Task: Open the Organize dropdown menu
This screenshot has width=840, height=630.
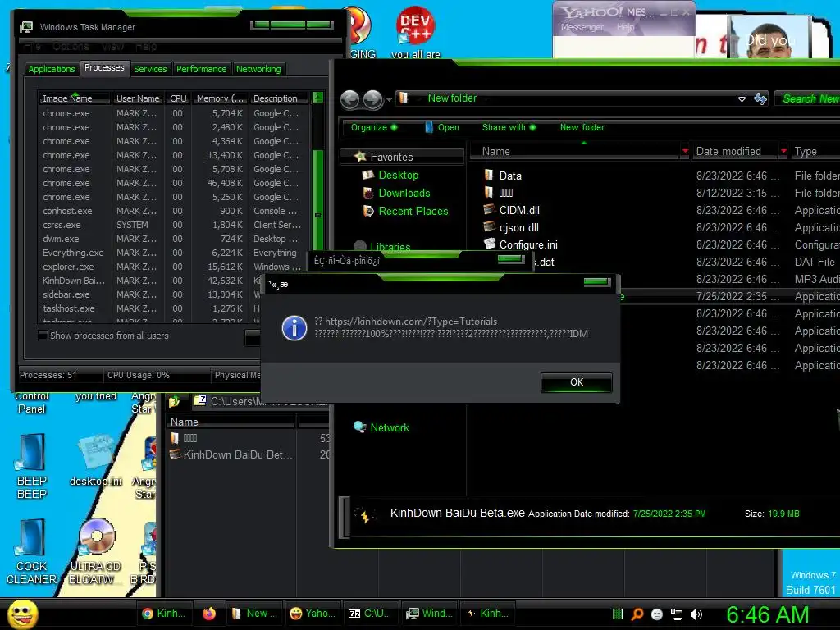Action: pos(374,127)
